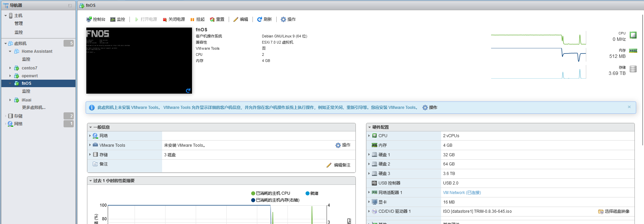This screenshot has width=644, height=224.
Task: Expand the 网络适配器 1 row
Action: [x=369, y=193]
